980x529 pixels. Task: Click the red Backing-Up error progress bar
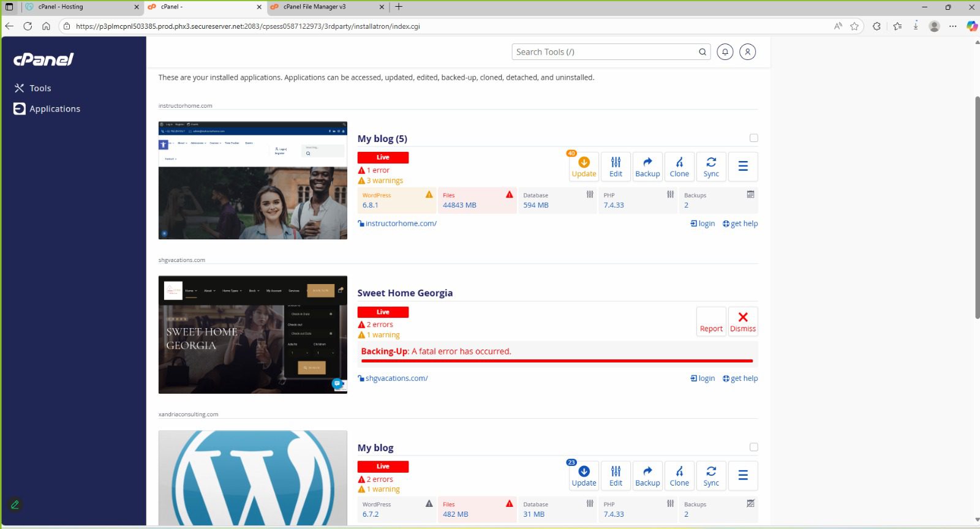click(x=557, y=361)
